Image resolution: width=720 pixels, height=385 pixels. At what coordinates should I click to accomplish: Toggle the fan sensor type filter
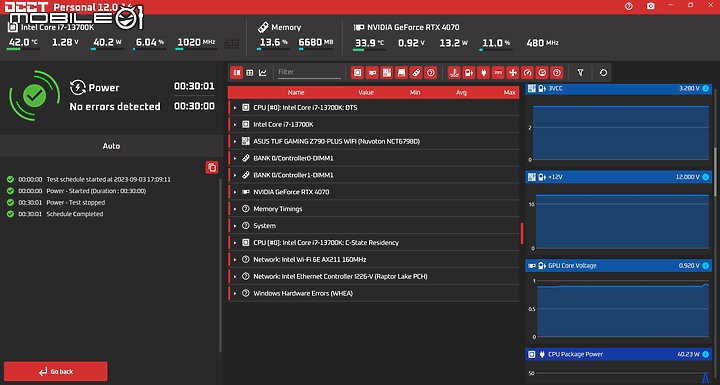(513, 73)
